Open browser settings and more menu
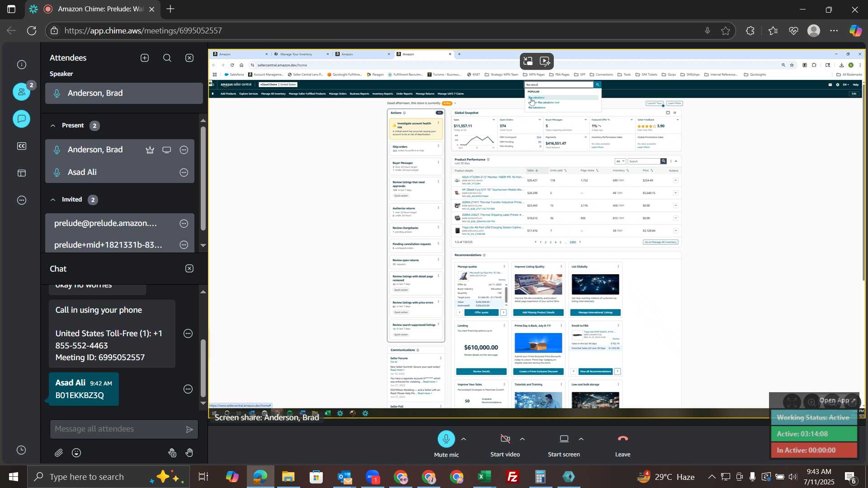868x488 pixels. 834,31
